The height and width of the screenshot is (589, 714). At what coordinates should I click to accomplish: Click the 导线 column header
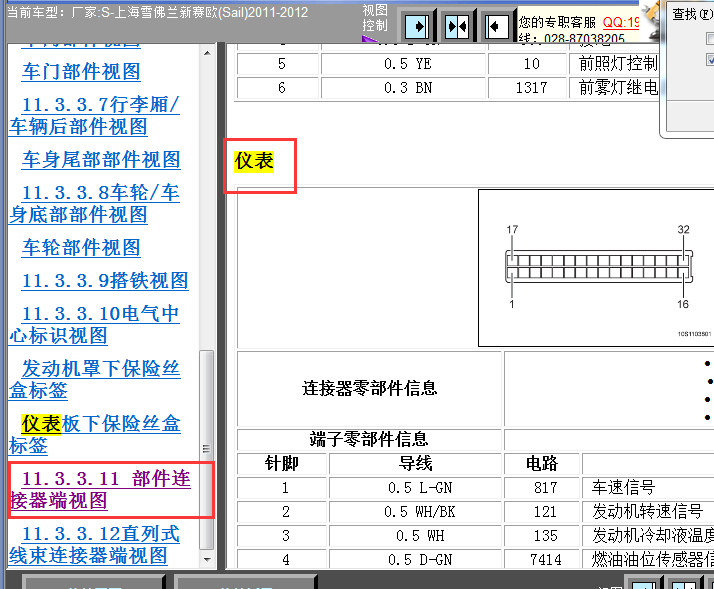coord(415,464)
